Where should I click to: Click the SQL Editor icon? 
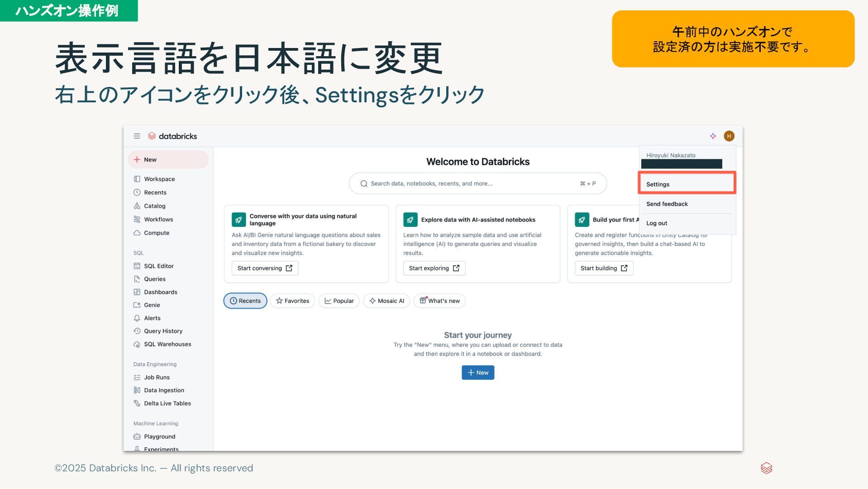137,266
